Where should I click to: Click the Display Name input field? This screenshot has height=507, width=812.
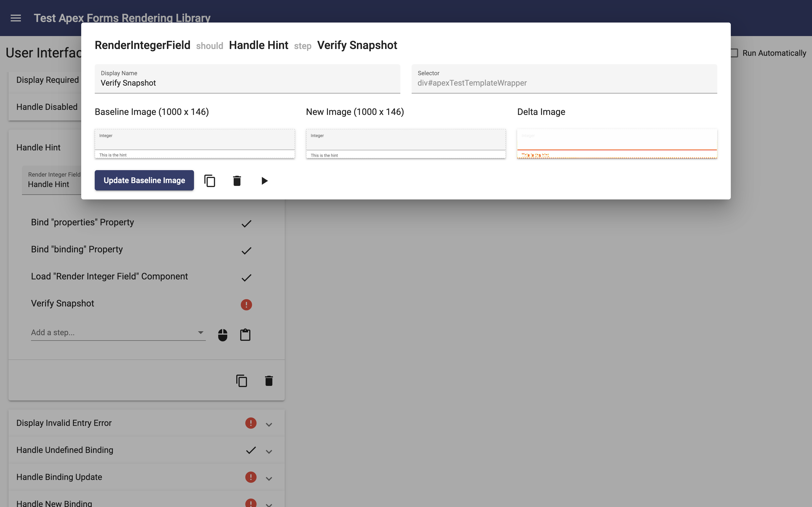tap(247, 82)
